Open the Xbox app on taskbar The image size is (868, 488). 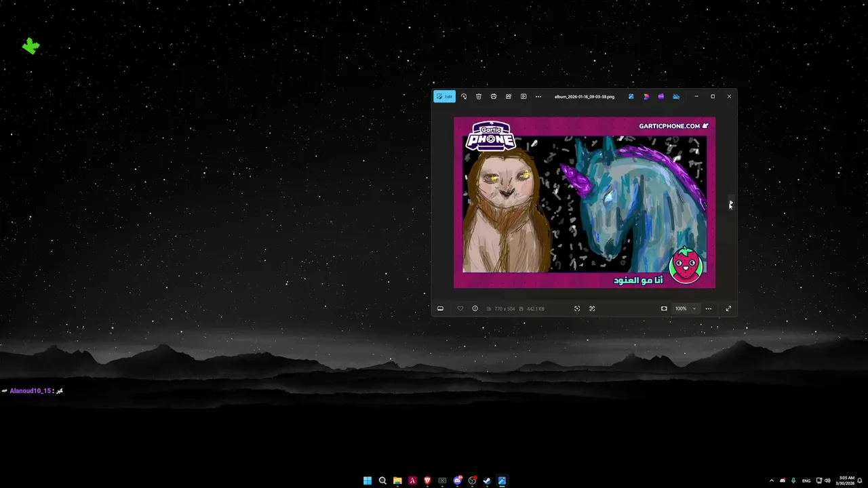pyautogui.click(x=442, y=481)
